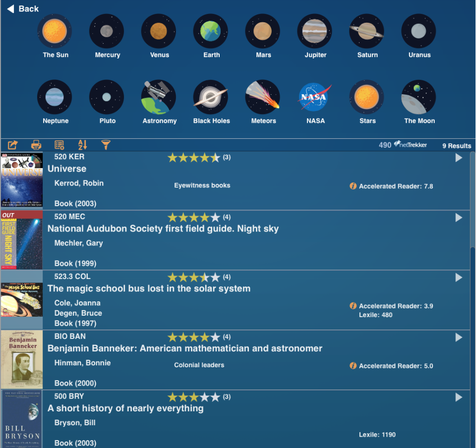Open Universe book cover thumbnail
The image size is (476, 448).
21,180
